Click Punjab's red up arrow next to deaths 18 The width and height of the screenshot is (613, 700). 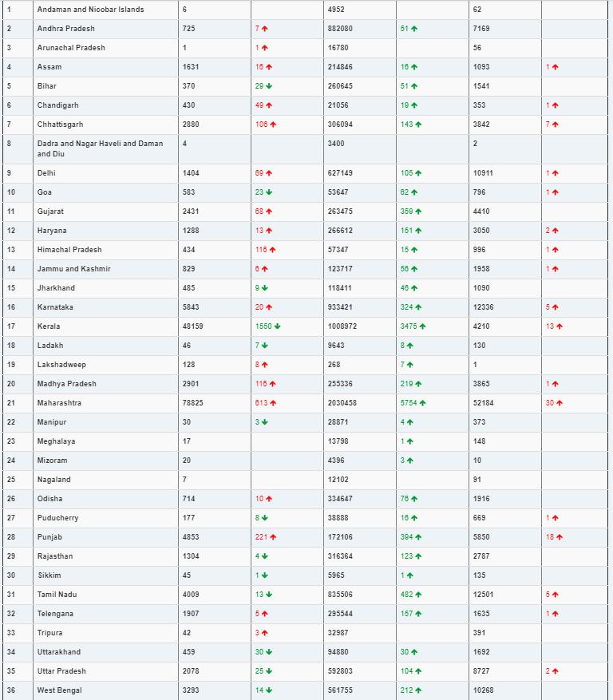pos(560,537)
